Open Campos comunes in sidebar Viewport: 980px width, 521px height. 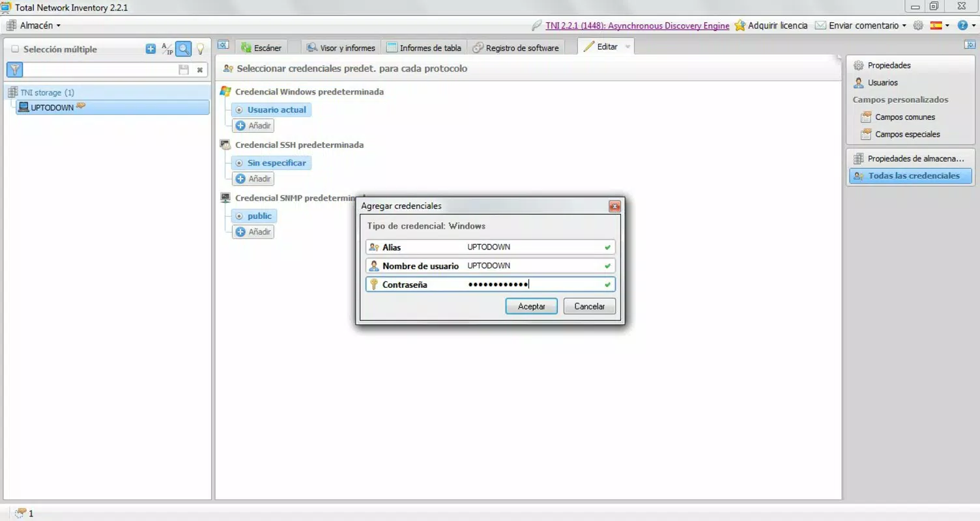point(904,117)
